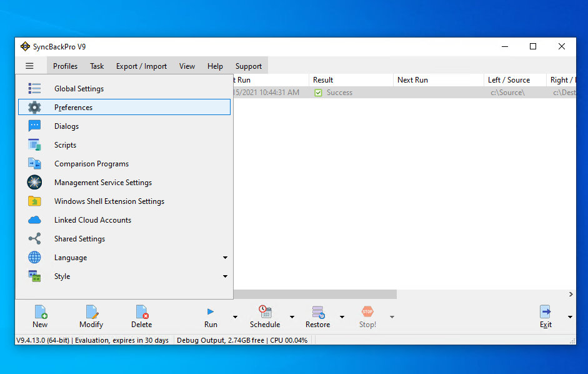Expand the Restore dropdown arrow
Viewport: 588px width, 374px height.
coord(342,317)
